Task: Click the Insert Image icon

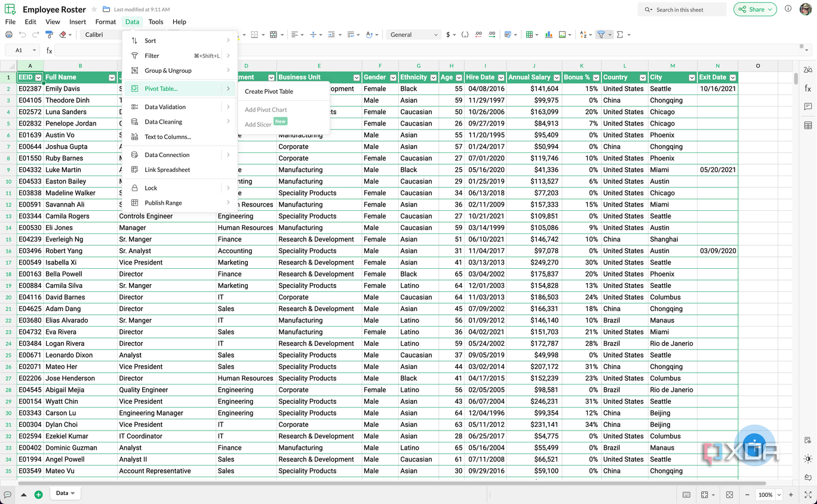Action: point(562,35)
